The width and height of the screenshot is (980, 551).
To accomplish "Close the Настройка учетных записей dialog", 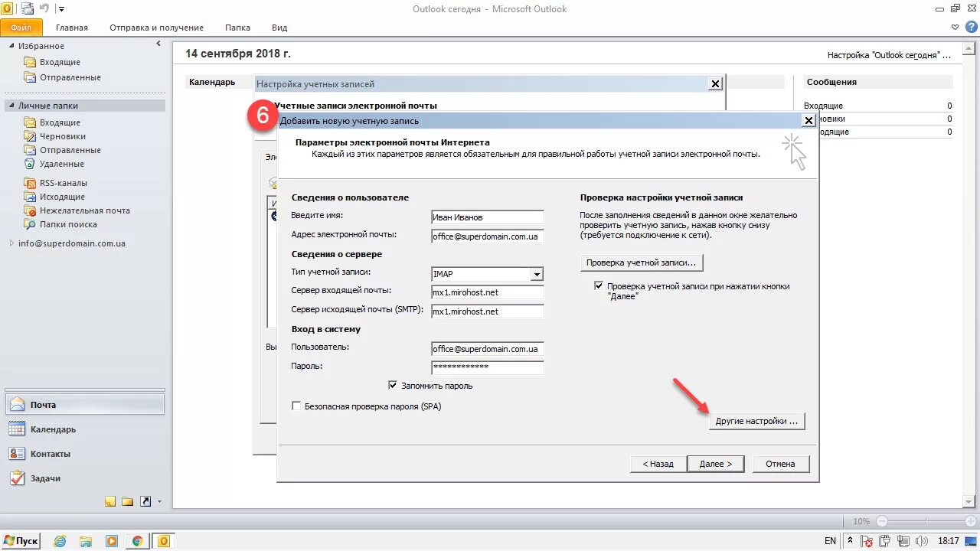I will (715, 84).
